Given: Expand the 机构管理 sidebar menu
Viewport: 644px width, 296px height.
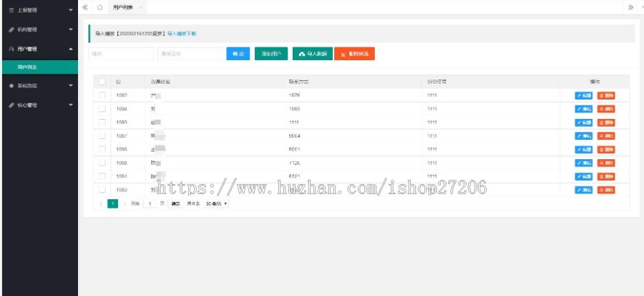Looking at the screenshot, I should 40,29.
